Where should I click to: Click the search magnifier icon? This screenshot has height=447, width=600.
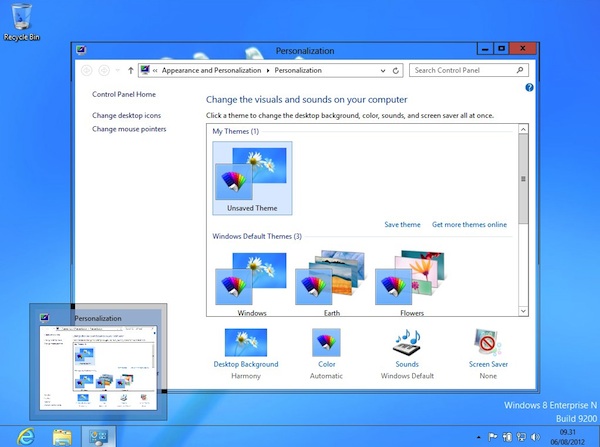(x=520, y=70)
